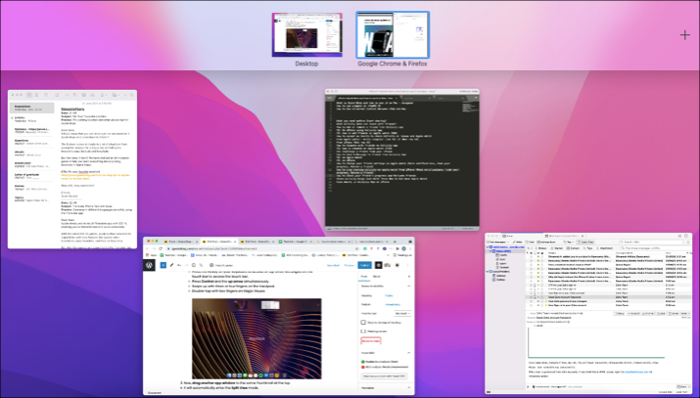Toggle the Attachment filter in Thunderbird
Image resolution: width=700 pixels, height=398 pixels.
pos(605,248)
